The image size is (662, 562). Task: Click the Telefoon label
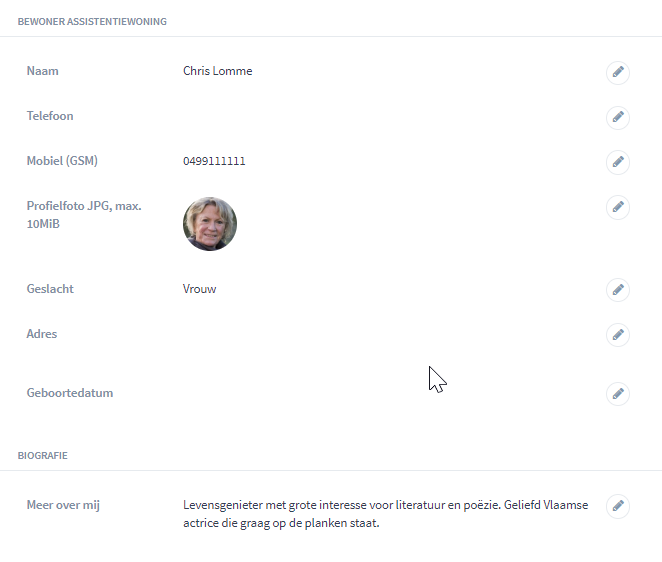point(50,116)
